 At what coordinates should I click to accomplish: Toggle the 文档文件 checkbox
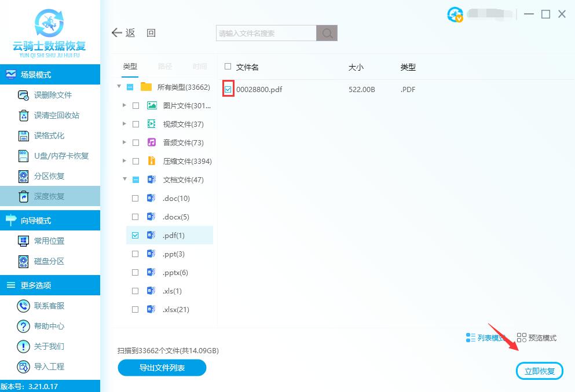click(135, 179)
